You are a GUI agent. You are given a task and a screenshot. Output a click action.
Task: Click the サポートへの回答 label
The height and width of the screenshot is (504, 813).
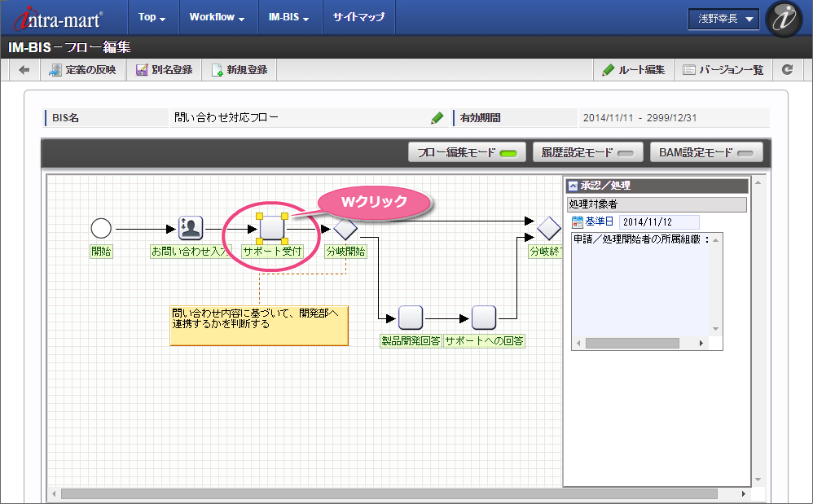[x=484, y=341]
